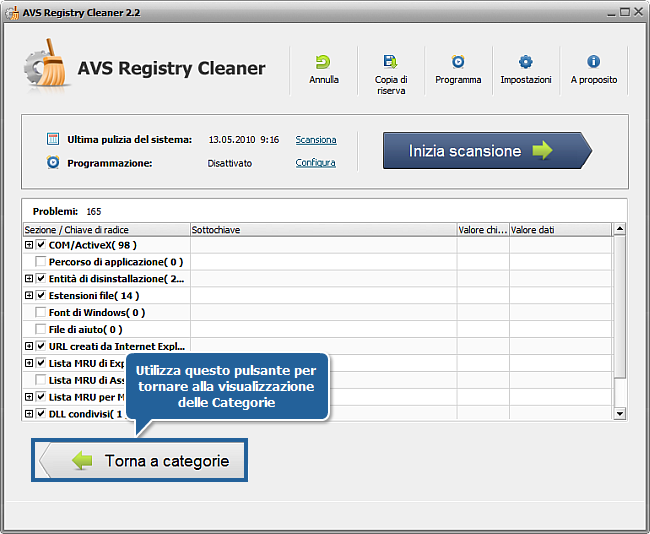Expand the Estensioni file category
Image resolution: width=650 pixels, height=534 pixels.
pyautogui.click(x=29, y=295)
